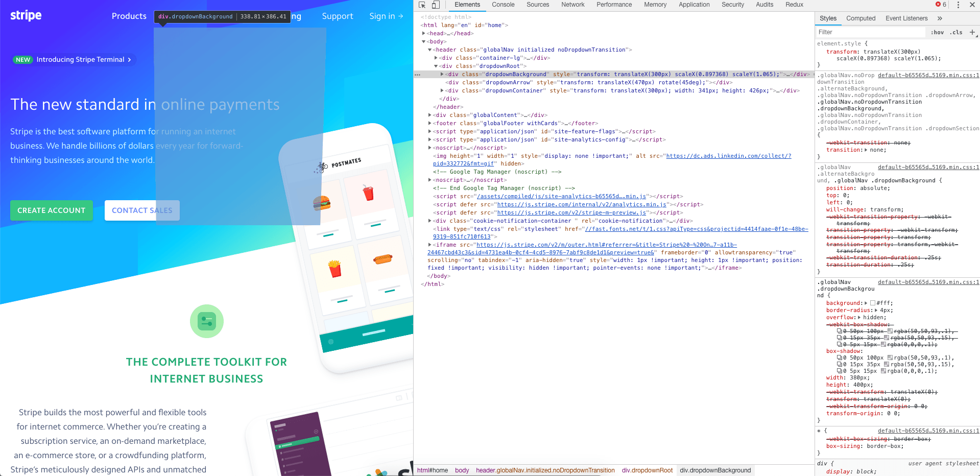Select body in the breadcrumb bar

(x=462, y=470)
